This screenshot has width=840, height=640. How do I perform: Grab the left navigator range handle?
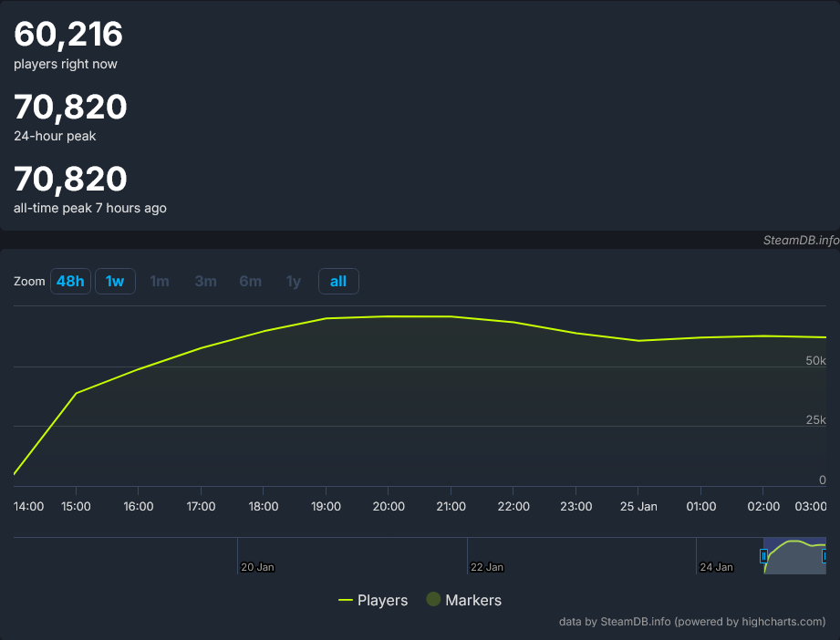tap(764, 555)
